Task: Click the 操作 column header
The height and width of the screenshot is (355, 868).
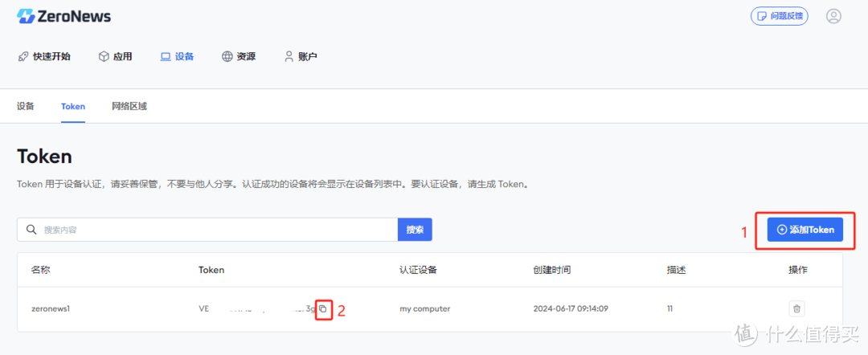Action: [x=798, y=270]
